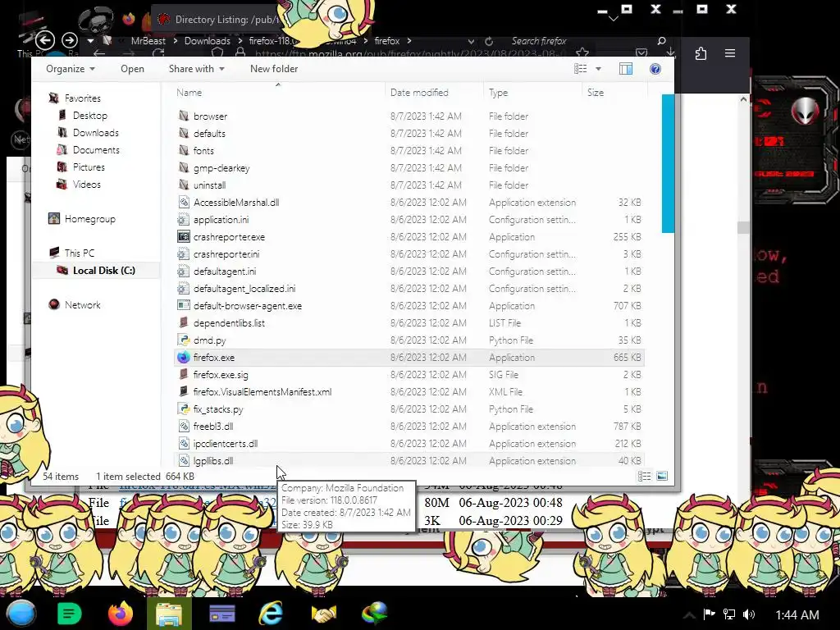This screenshot has height=630, width=840.
Task: Open the view options dropdown arrow
Action: pos(598,69)
